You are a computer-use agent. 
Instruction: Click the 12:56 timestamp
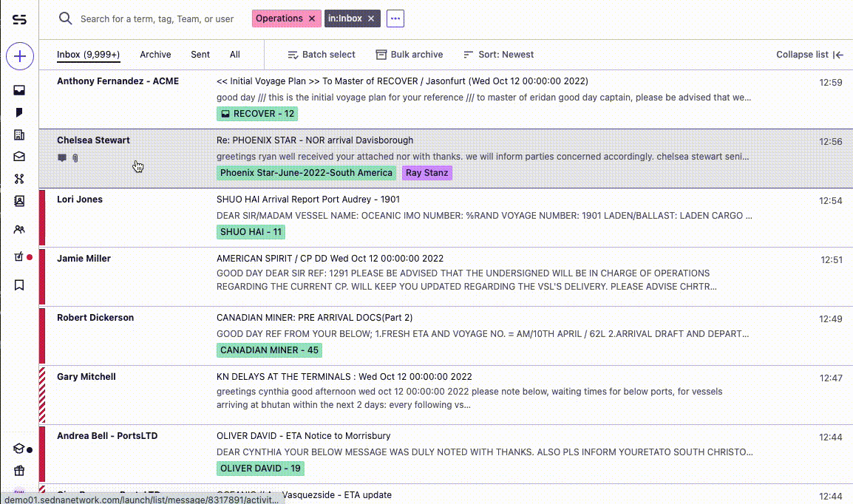coord(831,142)
